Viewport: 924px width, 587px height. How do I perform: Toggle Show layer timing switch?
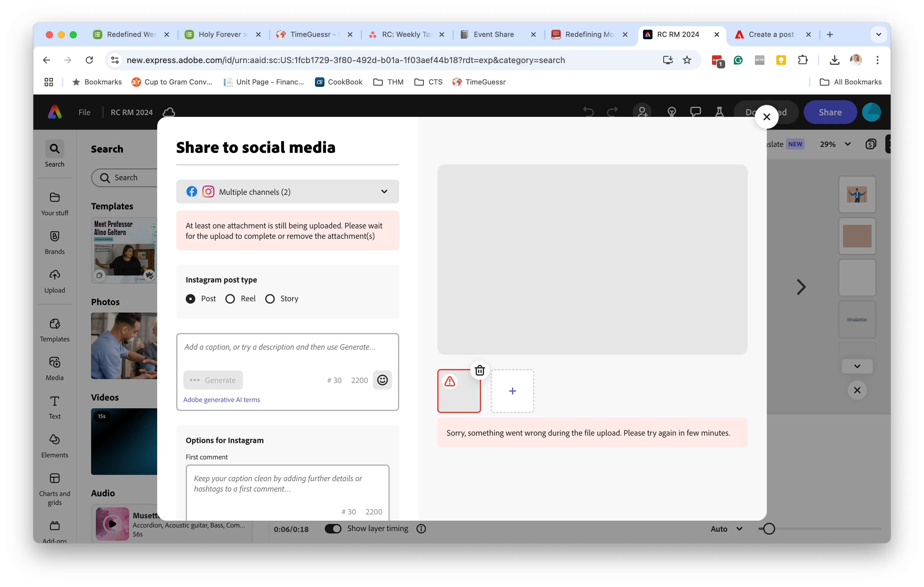tap(333, 529)
